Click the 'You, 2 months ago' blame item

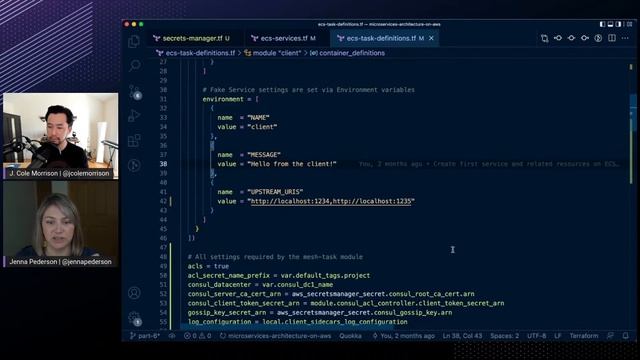(403, 336)
